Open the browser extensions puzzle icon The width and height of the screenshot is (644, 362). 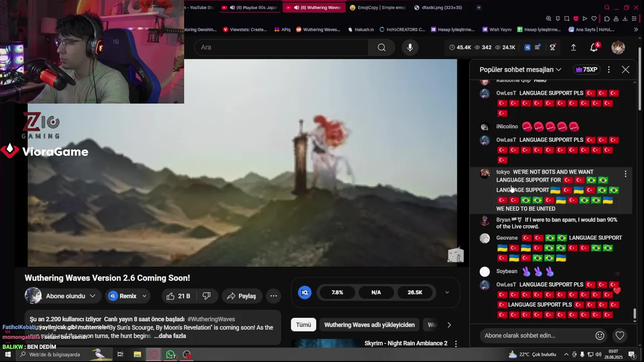point(607,19)
